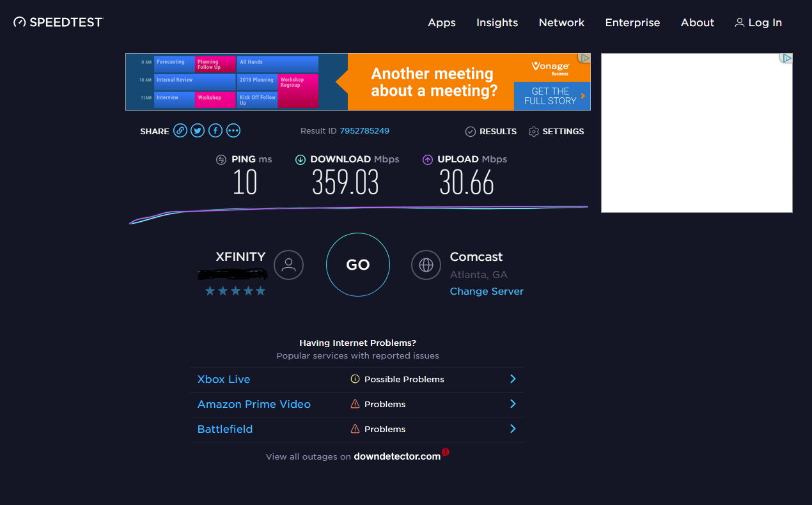Viewport: 812px width, 505px height.
Task: Click the white sidebar advertisement
Action: point(697,133)
